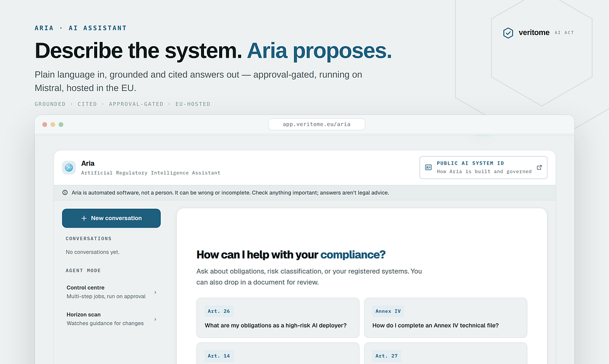Viewport: 609px width, 364px height.
Task: Click 'How can I help with your compliance?' heading
Action: 291,255
